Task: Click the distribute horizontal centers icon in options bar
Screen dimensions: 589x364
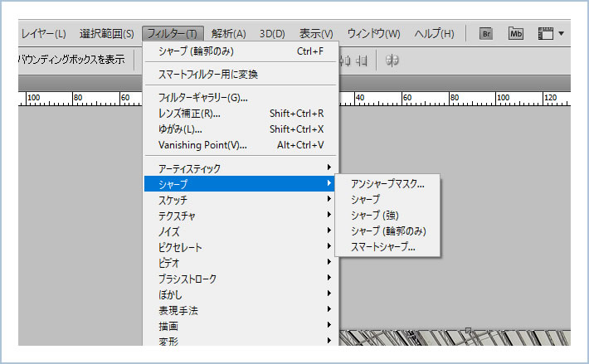Action: tap(345, 61)
